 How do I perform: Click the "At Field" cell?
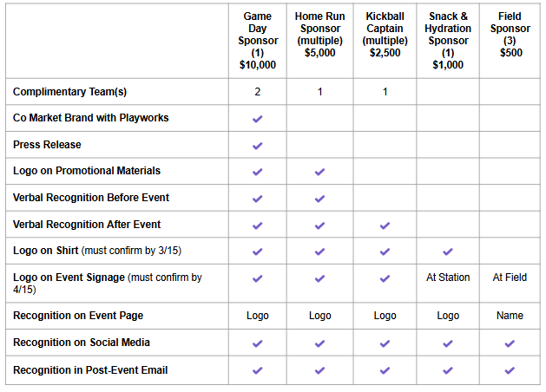[510, 278]
